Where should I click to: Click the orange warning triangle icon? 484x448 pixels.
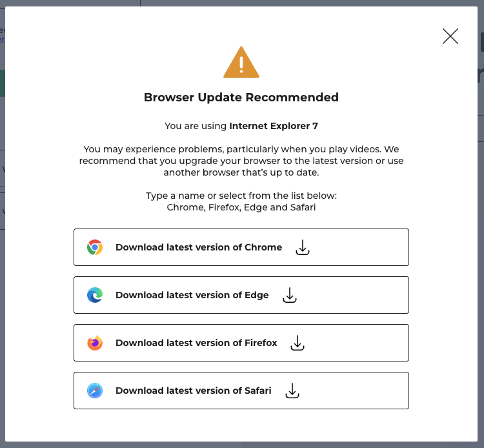[x=241, y=63]
